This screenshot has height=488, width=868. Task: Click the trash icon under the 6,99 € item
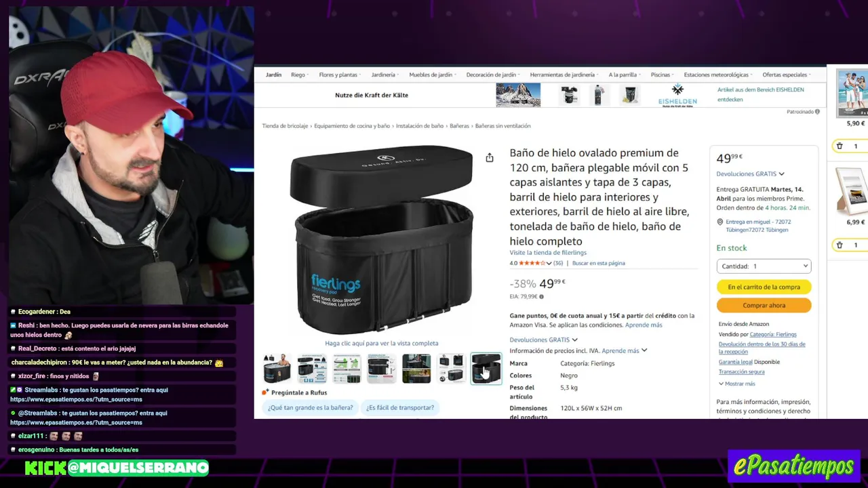840,245
